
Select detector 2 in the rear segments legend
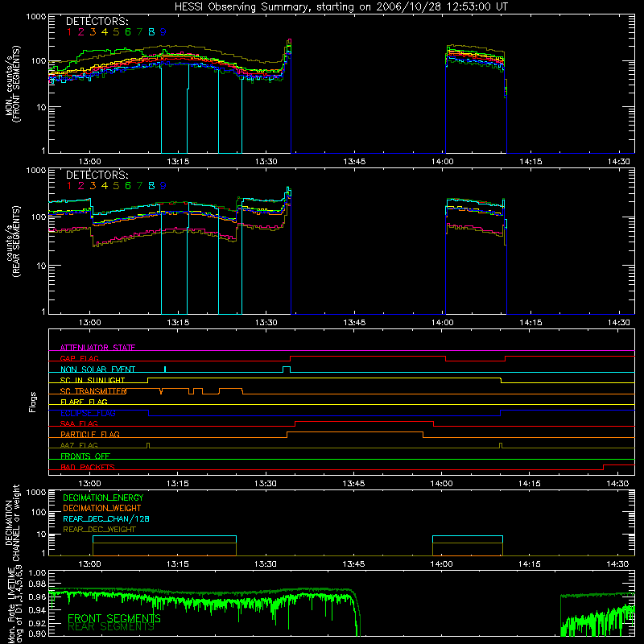coord(81,186)
